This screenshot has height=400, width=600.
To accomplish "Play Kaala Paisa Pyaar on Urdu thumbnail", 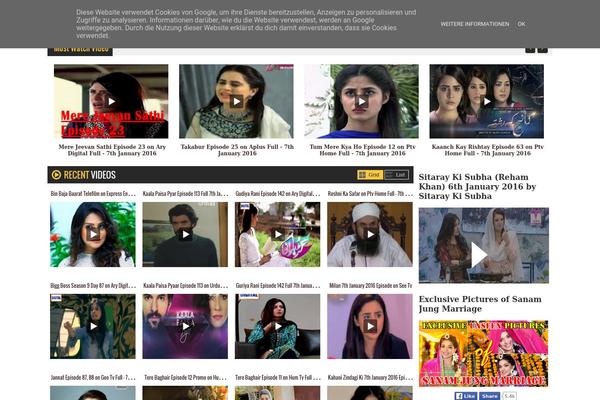I will (185, 326).
